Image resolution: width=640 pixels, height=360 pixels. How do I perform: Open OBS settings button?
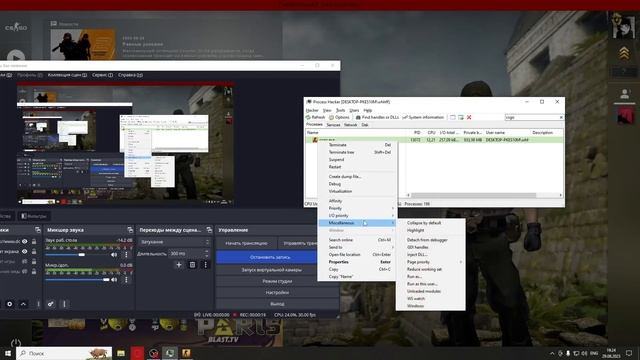coord(277,293)
